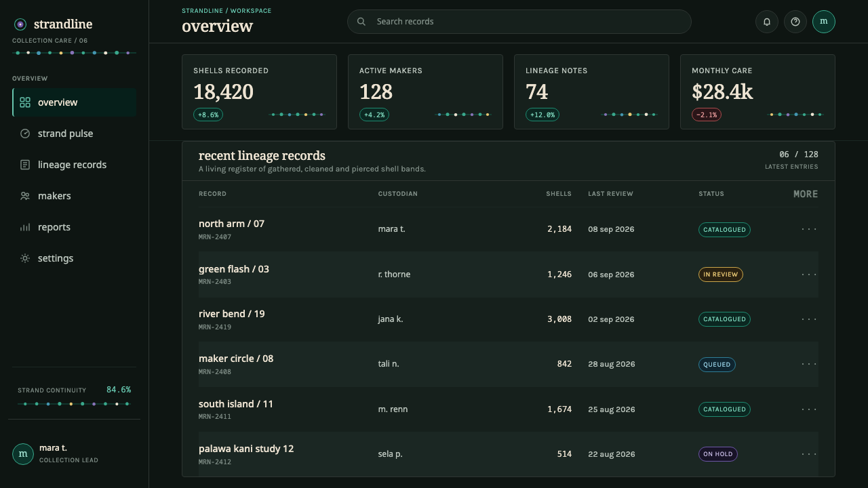Go to the overview sidebar item
The width and height of the screenshot is (868, 488).
(x=75, y=102)
